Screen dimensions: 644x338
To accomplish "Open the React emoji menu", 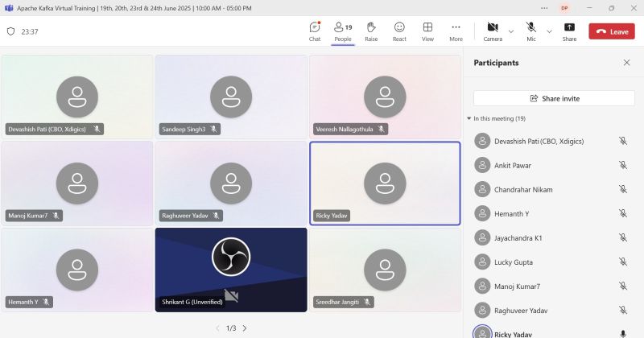I will tap(399, 31).
